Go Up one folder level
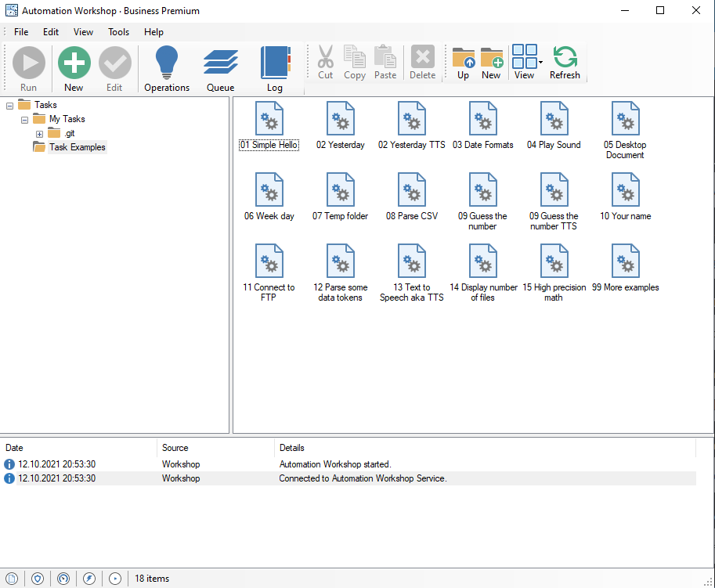Image resolution: width=715 pixels, height=588 pixels. [x=464, y=63]
